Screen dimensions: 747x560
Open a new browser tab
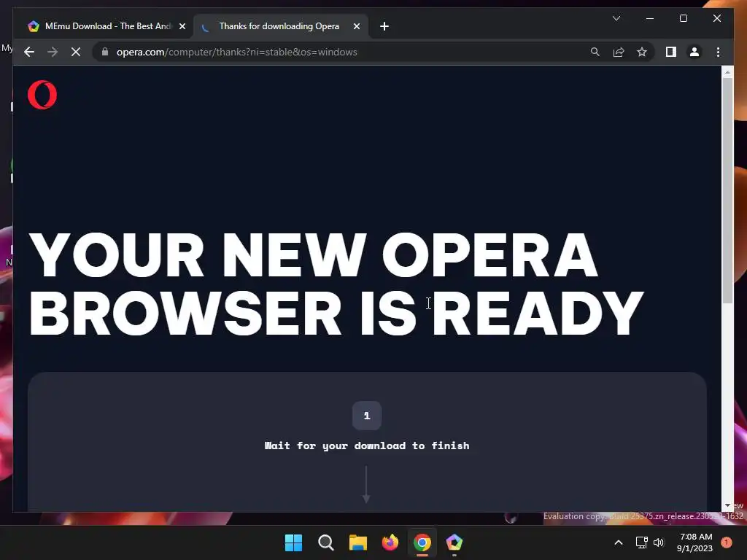click(384, 27)
